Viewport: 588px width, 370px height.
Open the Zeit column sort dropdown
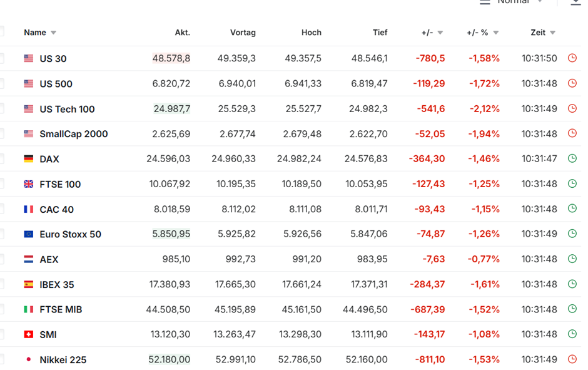pos(552,33)
